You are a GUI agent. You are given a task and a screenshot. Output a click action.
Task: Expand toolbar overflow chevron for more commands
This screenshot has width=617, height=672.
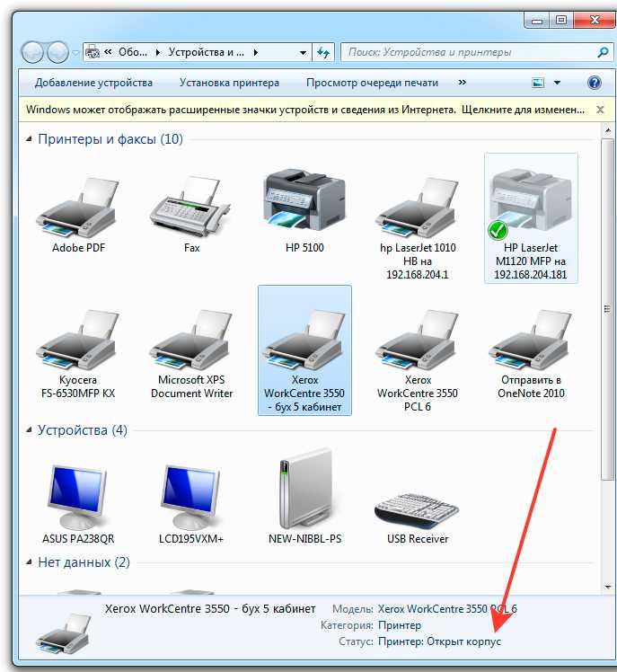coord(463,83)
